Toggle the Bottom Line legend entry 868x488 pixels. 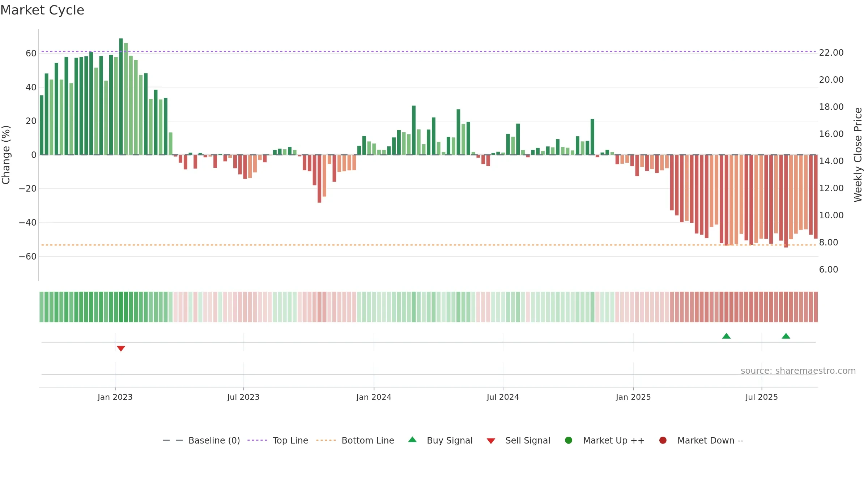click(355, 440)
